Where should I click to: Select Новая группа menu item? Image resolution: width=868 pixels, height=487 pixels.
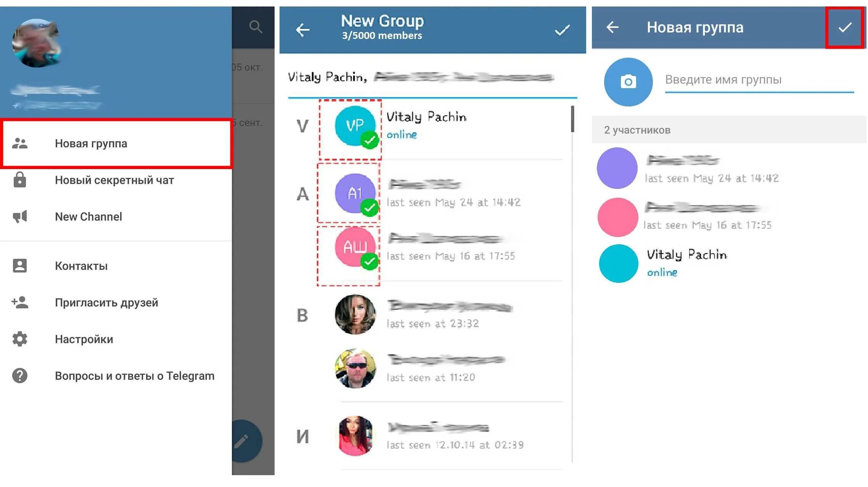pos(117,143)
